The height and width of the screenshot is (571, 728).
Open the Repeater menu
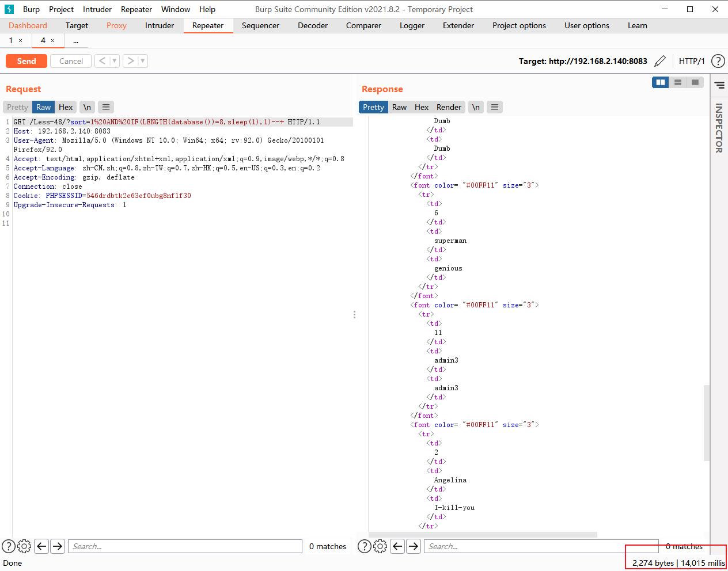[x=136, y=9]
